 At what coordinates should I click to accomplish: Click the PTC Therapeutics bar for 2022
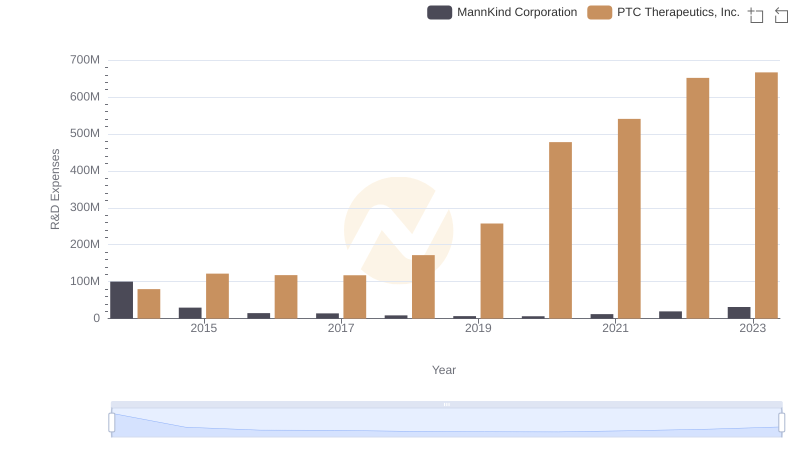[x=698, y=198]
